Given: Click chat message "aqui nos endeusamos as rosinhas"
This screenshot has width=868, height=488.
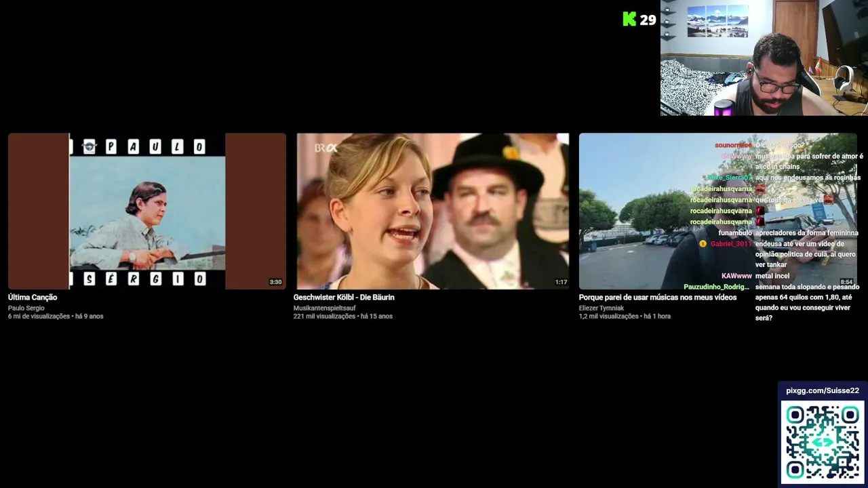Looking at the screenshot, I should click(x=808, y=178).
